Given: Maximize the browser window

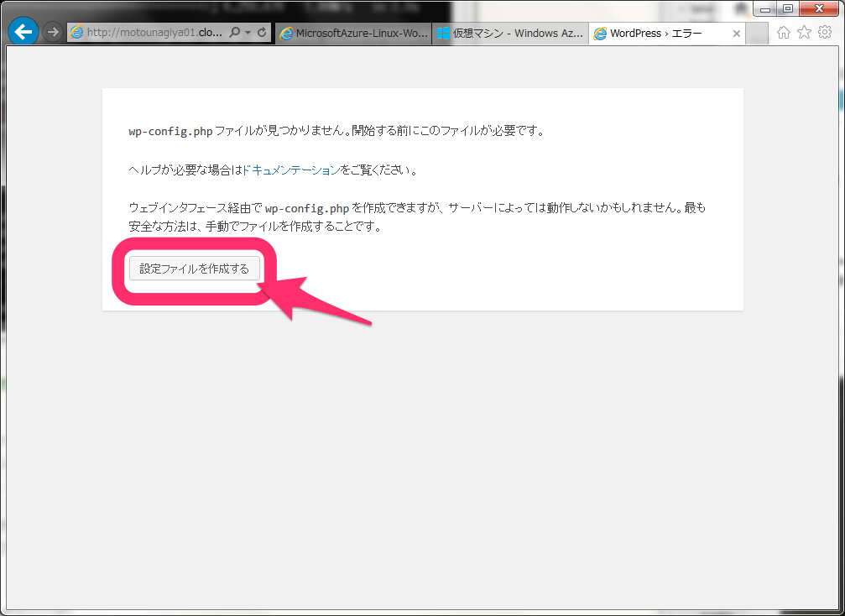Looking at the screenshot, I should (788, 8).
